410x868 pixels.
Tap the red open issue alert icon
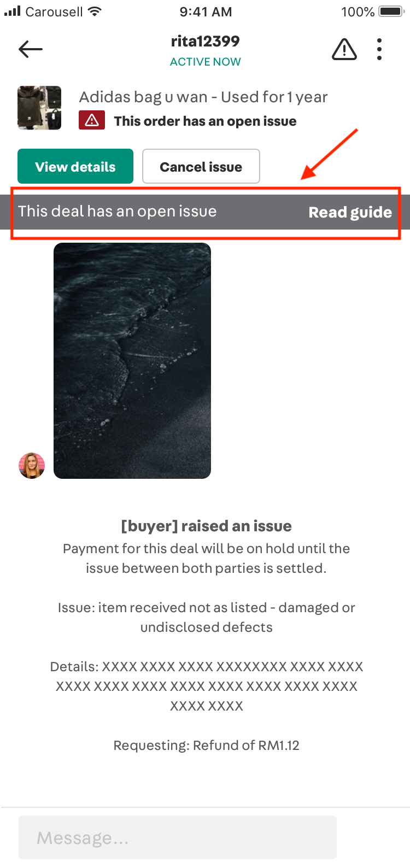92,120
